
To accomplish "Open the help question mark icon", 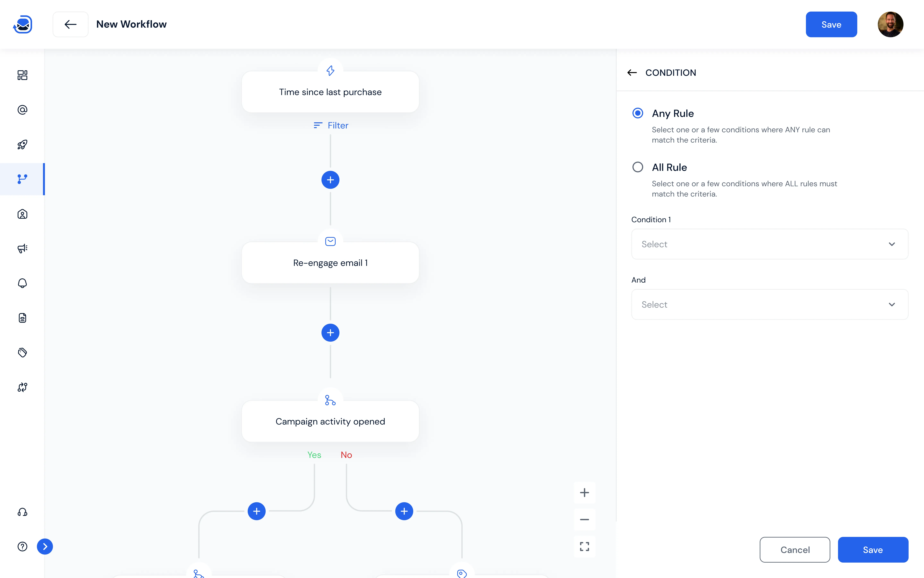I will click(x=22, y=547).
